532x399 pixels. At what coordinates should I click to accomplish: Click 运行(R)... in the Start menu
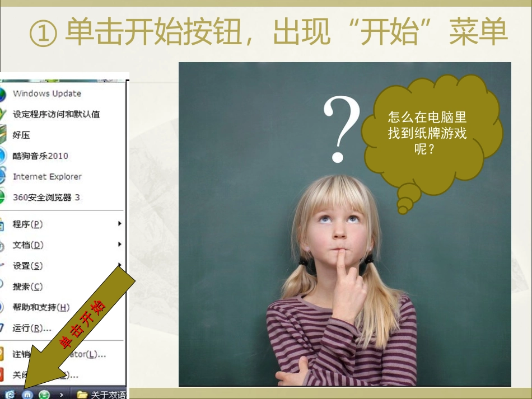pyautogui.click(x=63, y=328)
